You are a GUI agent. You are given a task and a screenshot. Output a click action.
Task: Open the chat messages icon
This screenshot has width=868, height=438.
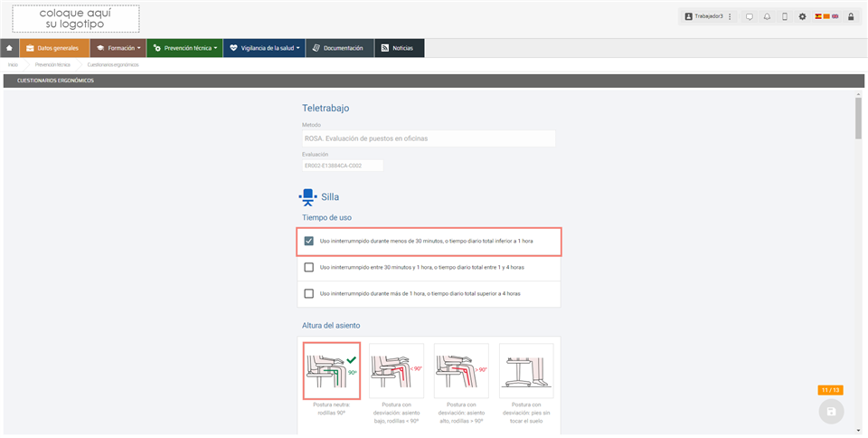tap(749, 17)
